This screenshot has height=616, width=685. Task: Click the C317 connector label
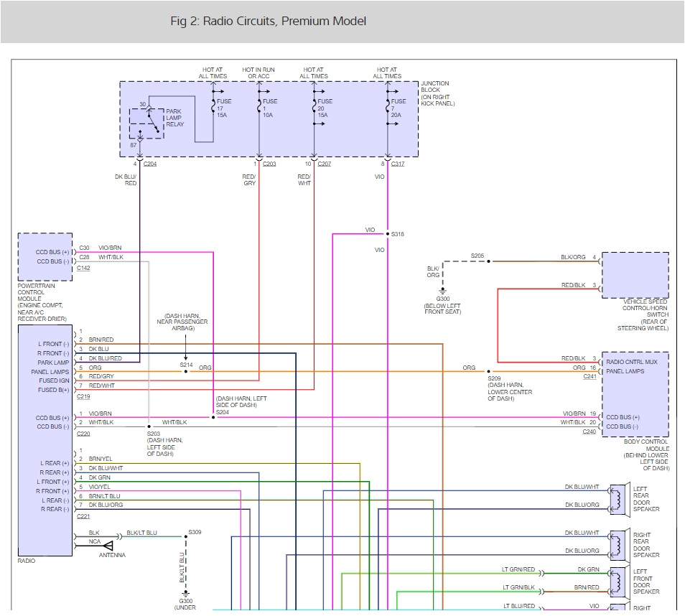pos(398,164)
